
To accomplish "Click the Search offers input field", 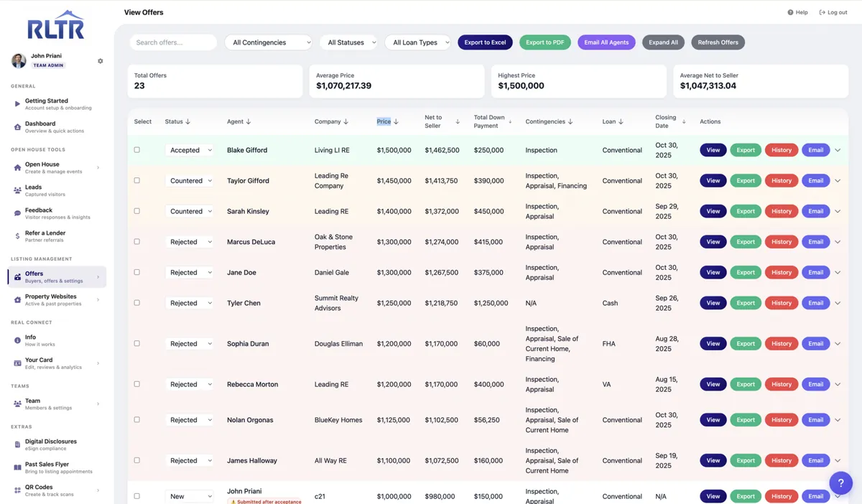I will click(173, 42).
